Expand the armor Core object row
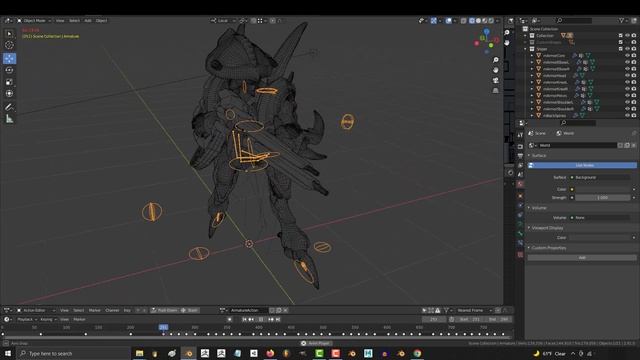Screen dimensions: 640x360 (532, 56)
